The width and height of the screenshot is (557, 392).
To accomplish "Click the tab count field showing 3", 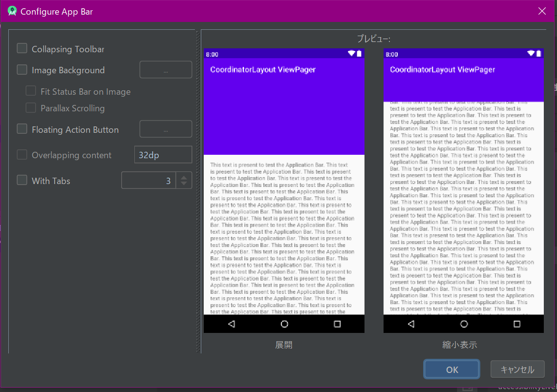I will pos(149,180).
